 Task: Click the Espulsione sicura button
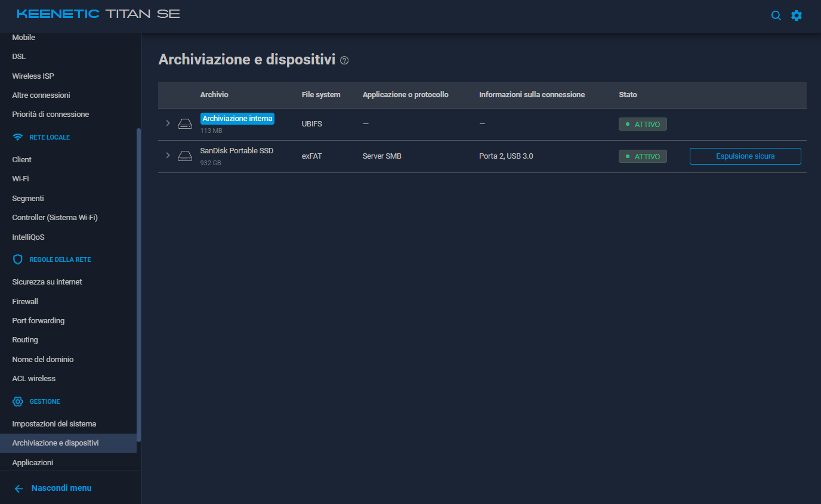745,156
